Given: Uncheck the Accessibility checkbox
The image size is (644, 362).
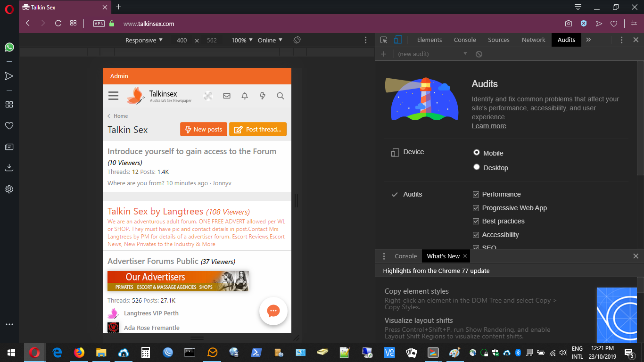Looking at the screenshot, I should coord(476,235).
